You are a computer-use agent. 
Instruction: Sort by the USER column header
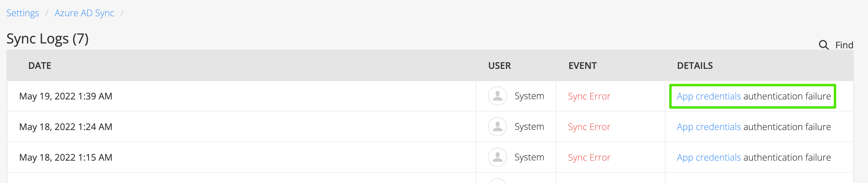tap(499, 66)
